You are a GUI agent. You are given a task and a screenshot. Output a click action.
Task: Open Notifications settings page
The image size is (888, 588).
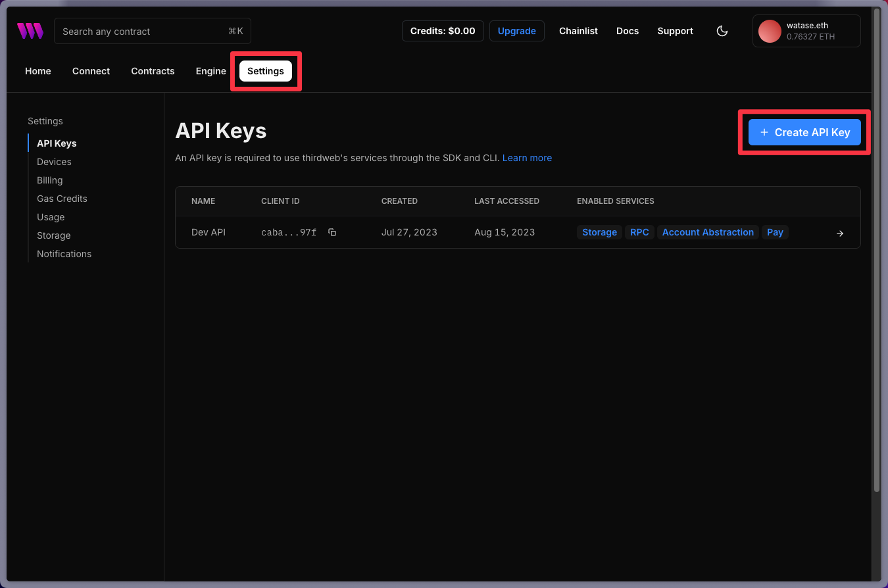(64, 254)
